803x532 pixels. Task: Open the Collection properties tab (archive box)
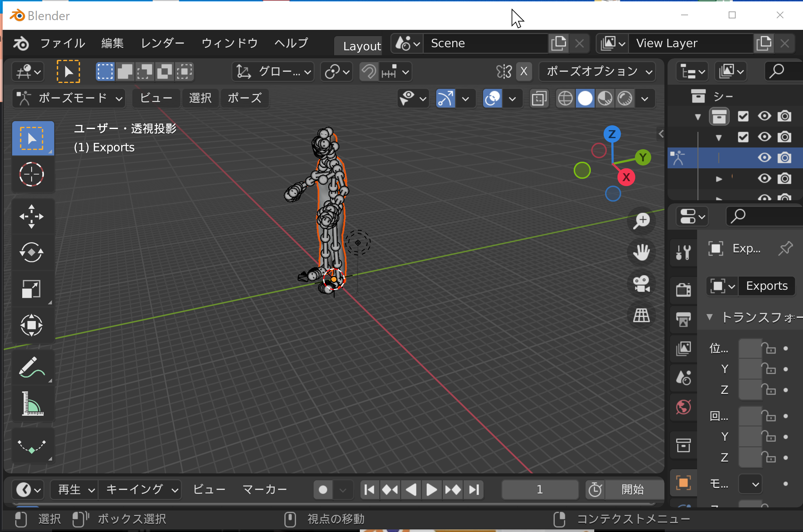tap(683, 445)
